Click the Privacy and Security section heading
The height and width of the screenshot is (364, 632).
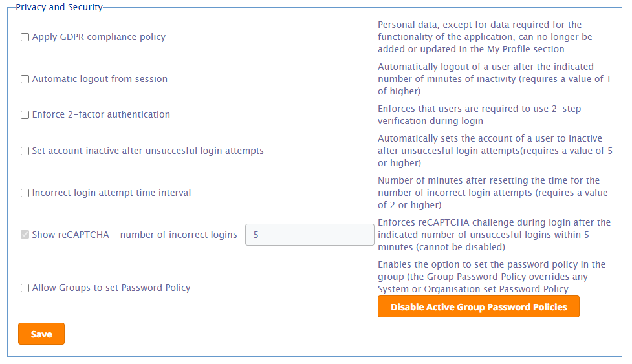point(59,7)
